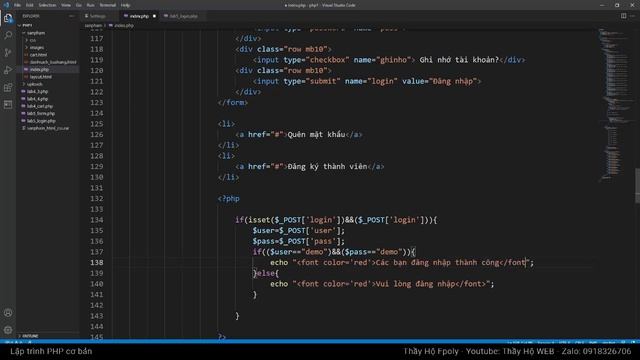Click the "Vui lòng đăng nhập" echo line

[x=382, y=284]
